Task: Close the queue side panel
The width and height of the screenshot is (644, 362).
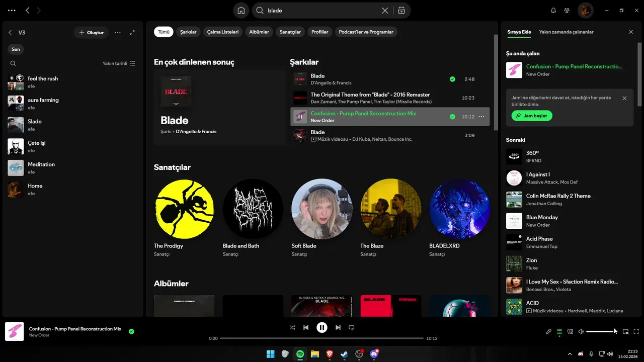Action: coord(631,32)
